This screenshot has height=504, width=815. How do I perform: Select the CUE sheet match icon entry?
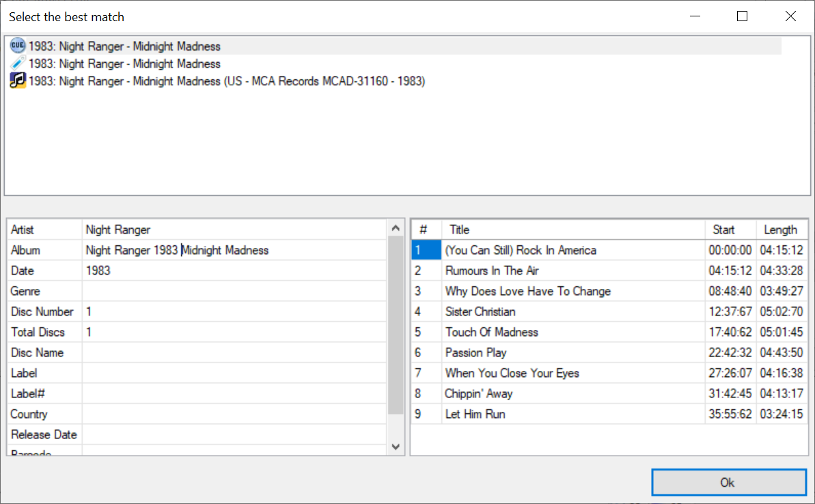tap(17, 46)
